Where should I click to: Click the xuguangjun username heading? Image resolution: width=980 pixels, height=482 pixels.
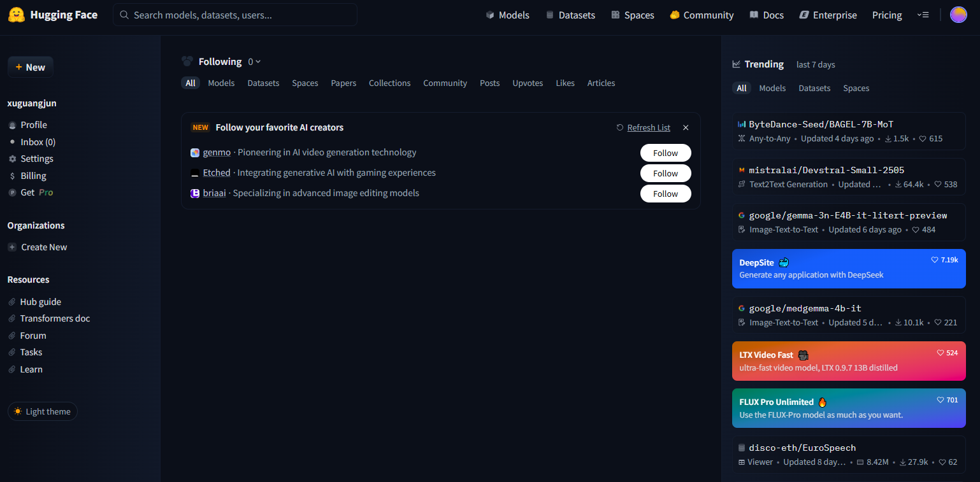[32, 103]
